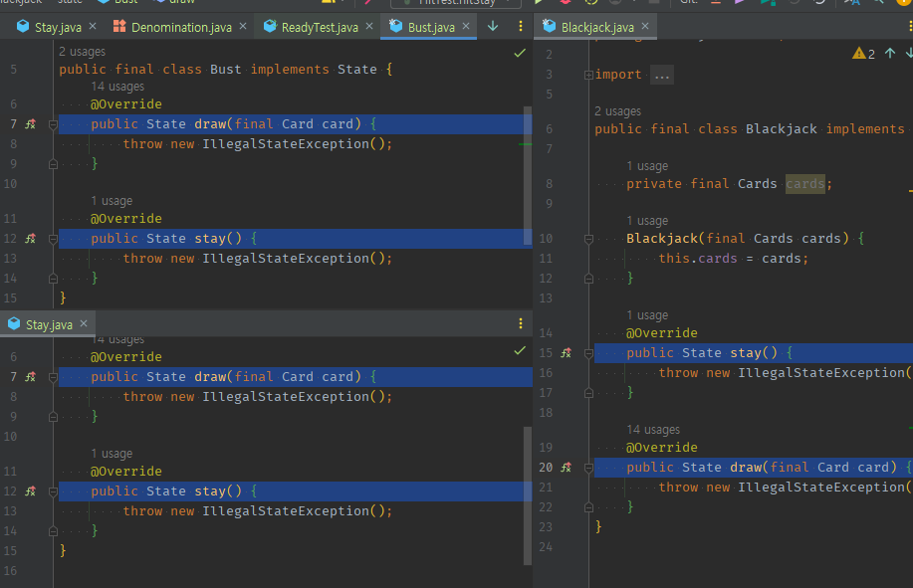Screen dimensions: 913x588
Task: Click the fold end marker on Bust.java line 9
Action: (53, 164)
